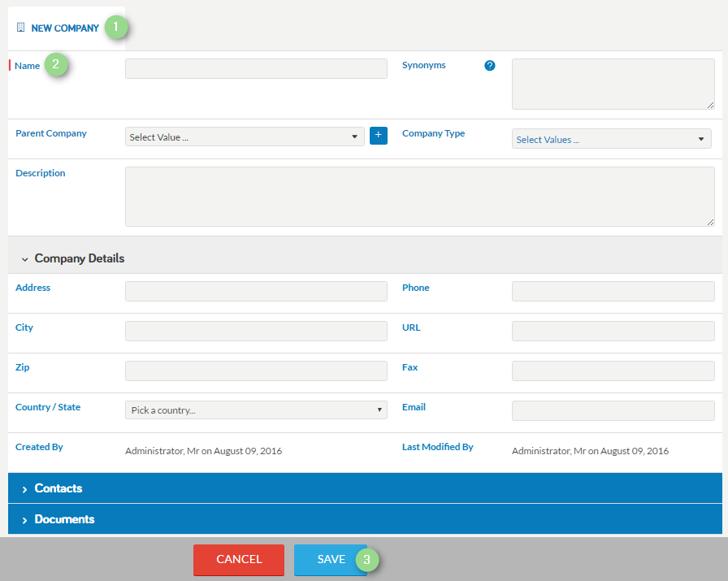Click the Created By label
The width and height of the screenshot is (728, 581).
(x=39, y=447)
